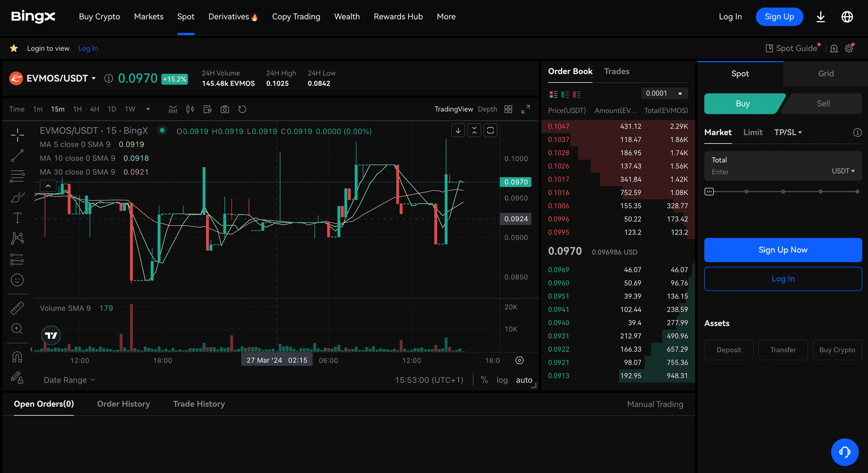The image size is (868, 473).
Task: Open the save chart layout icon
Action: (x=208, y=109)
